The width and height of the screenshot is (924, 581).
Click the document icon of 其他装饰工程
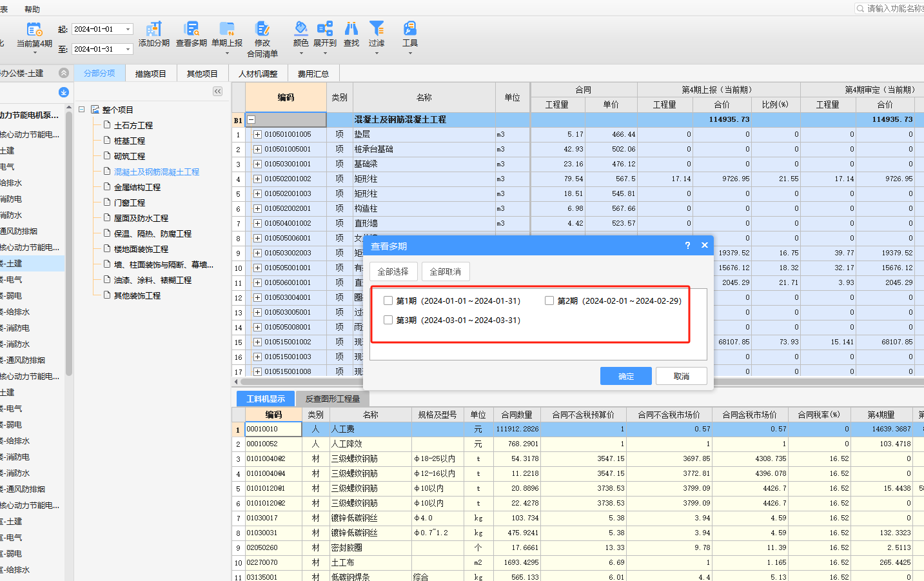click(108, 295)
